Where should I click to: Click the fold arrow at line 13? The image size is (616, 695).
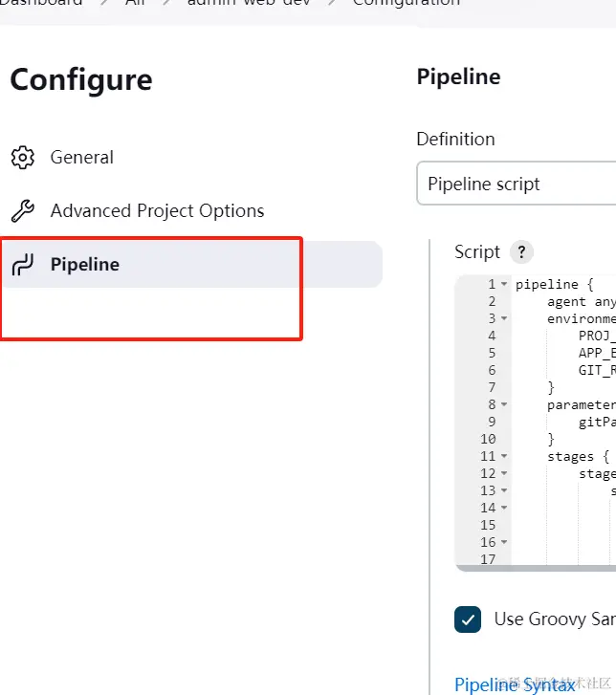point(504,491)
